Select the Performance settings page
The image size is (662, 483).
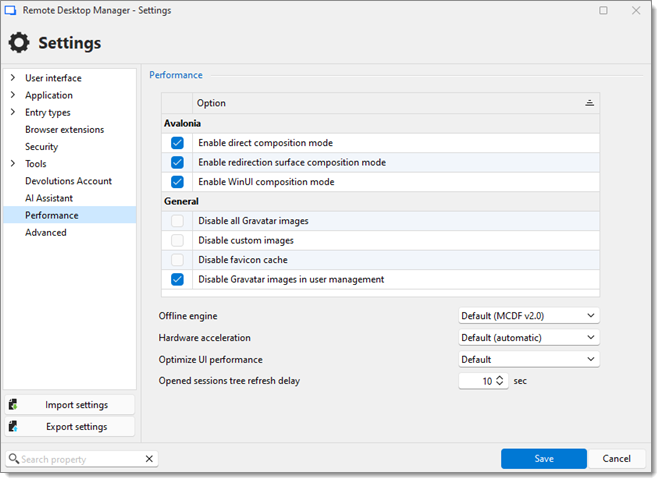(70, 215)
